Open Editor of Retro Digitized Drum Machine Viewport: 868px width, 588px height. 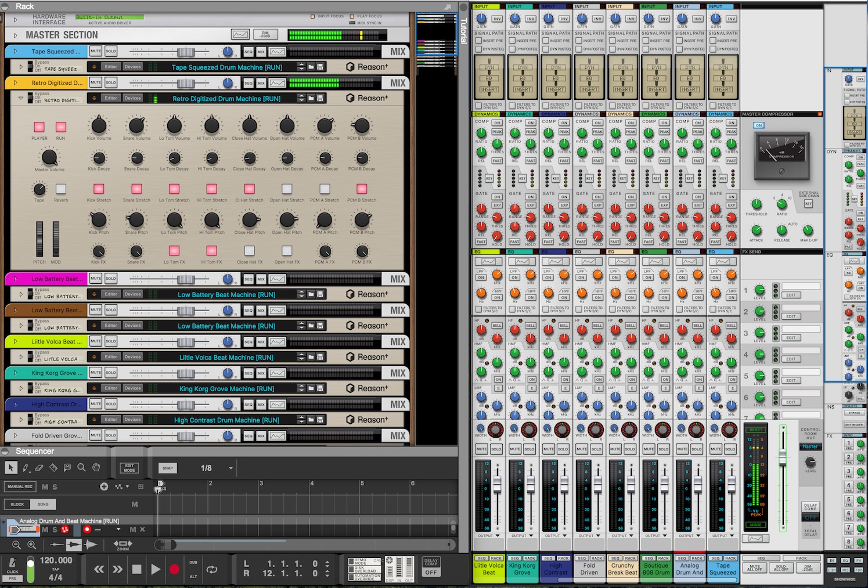[111, 98]
